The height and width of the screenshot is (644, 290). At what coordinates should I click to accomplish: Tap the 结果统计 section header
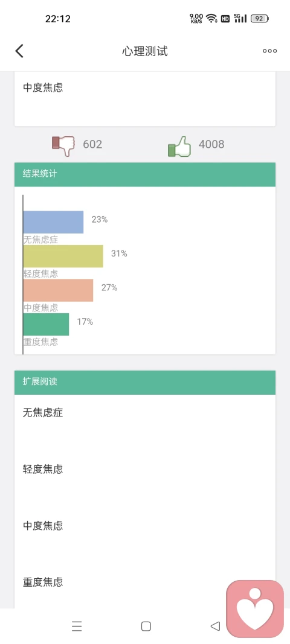(145, 174)
